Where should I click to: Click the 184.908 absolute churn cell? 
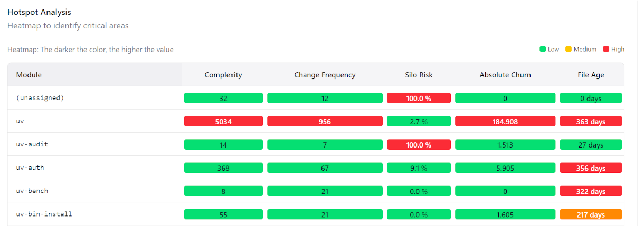505,121
